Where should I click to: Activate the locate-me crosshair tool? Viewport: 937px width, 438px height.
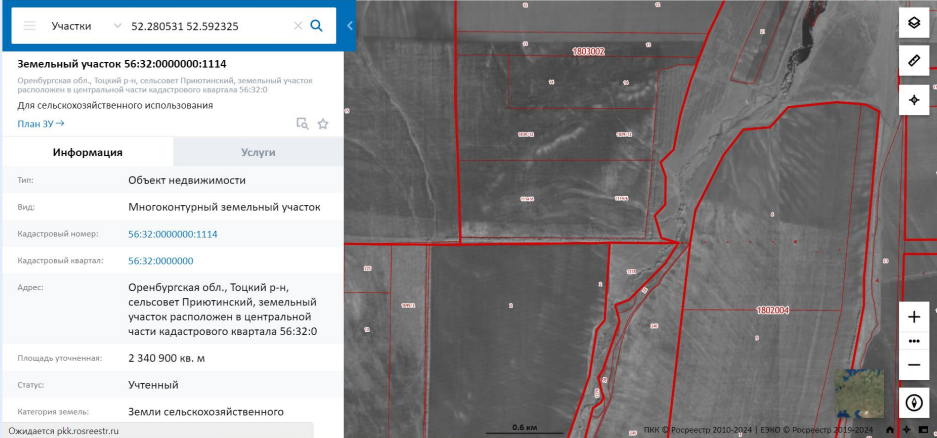pyautogui.click(x=914, y=100)
